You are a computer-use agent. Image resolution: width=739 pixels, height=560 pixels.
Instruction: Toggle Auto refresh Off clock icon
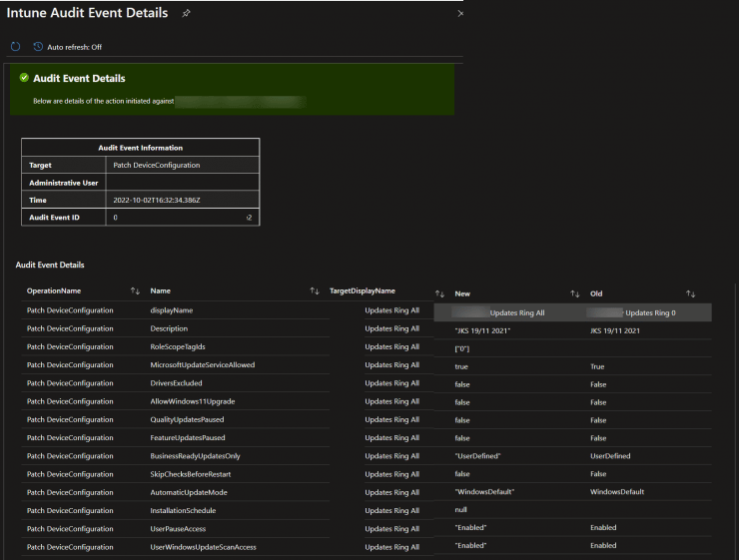click(x=38, y=47)
